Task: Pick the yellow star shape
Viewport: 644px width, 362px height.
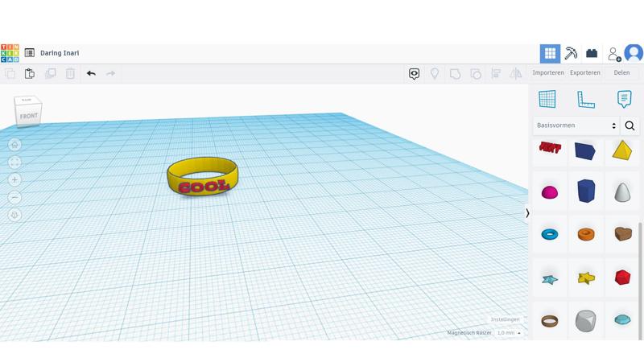Action: coord(586,278)
